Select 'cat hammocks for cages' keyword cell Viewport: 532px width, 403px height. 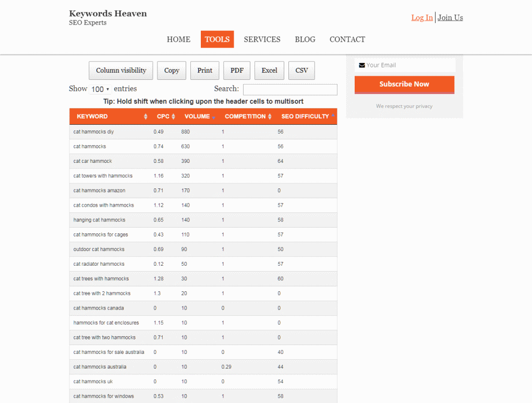coord(101,234)
